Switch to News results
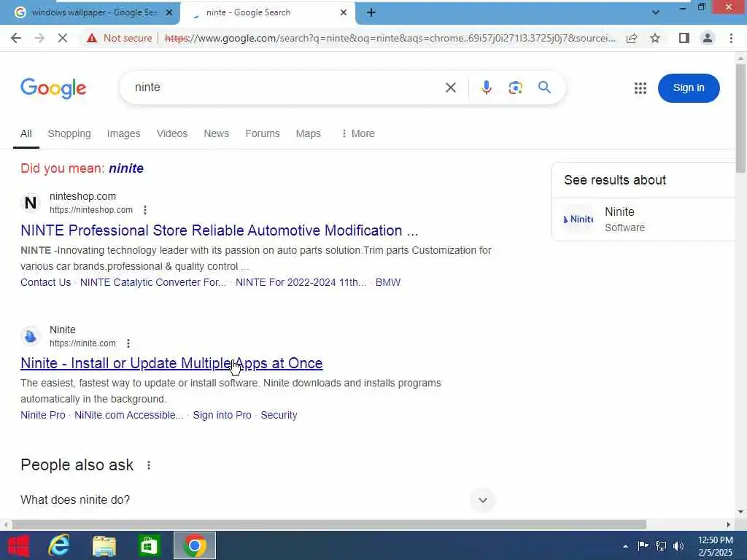 216,134
